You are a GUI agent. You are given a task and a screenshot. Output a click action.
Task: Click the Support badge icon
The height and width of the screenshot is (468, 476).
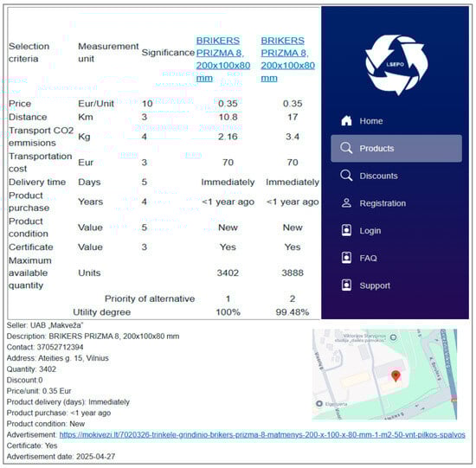(346, 285)
